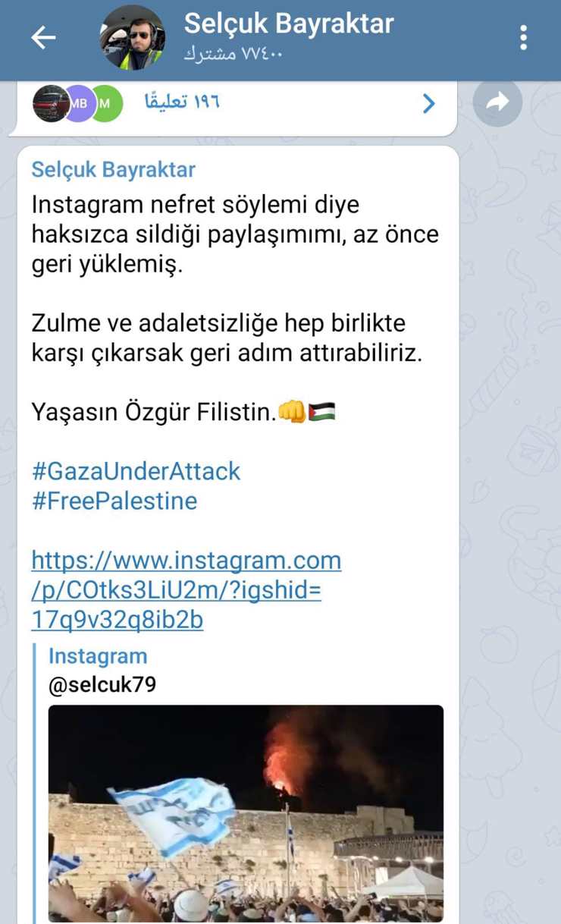Image resolution: width=561 pixels, height=924 pixels.
Task: Expand the 196 comments chevron
Action: (x=429, y=103)
